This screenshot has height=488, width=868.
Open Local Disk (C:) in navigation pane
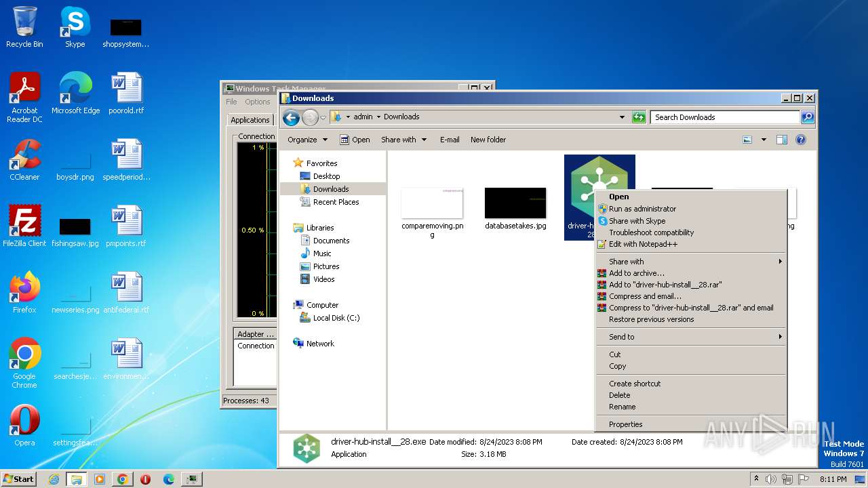click(336, 318)
